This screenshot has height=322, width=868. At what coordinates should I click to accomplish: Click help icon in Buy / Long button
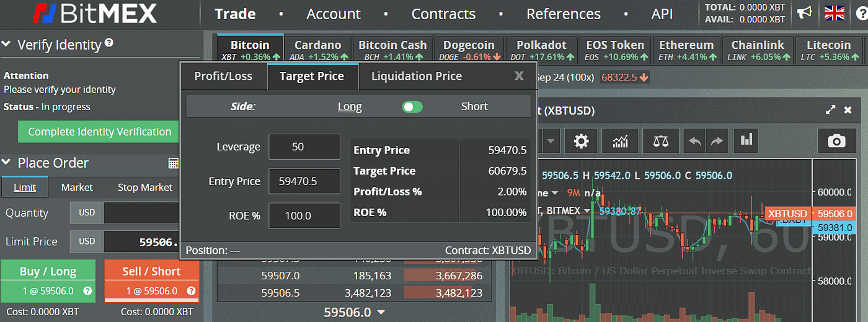(x=87, y=291)
